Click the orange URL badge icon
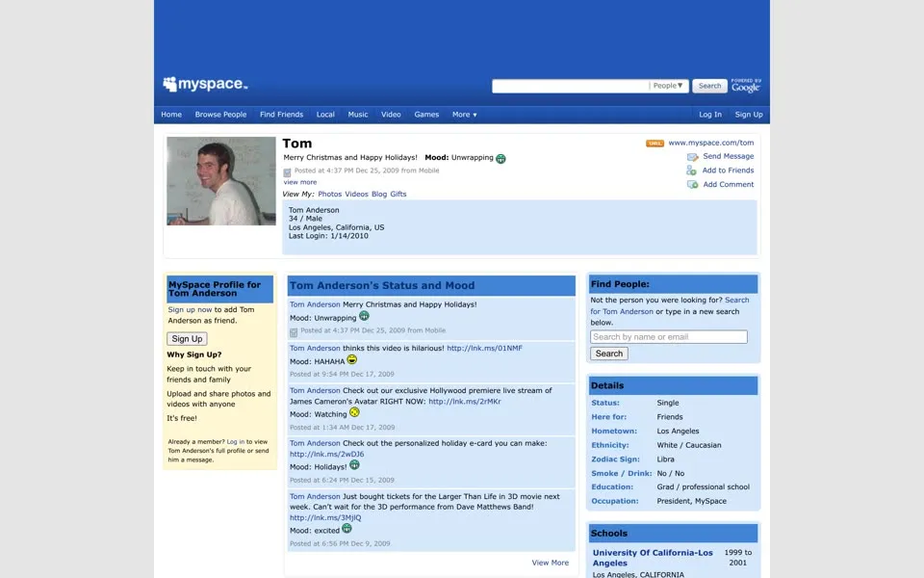 654,144
